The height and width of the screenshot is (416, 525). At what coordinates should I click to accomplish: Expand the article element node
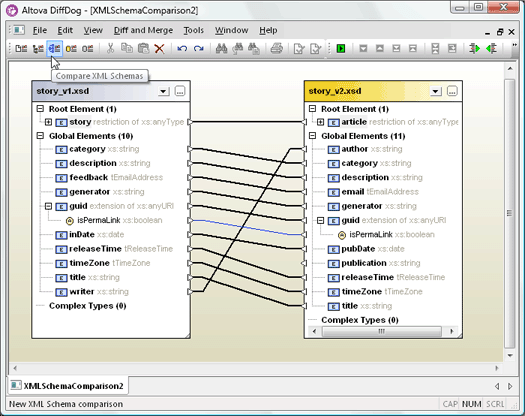pyautogui.click(x=320, y=122)
